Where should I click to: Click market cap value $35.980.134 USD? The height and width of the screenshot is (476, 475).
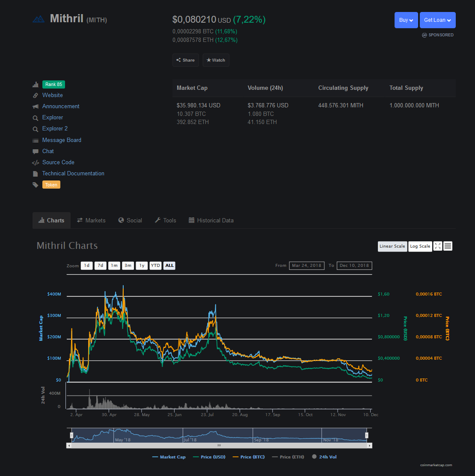click(199, 105)
